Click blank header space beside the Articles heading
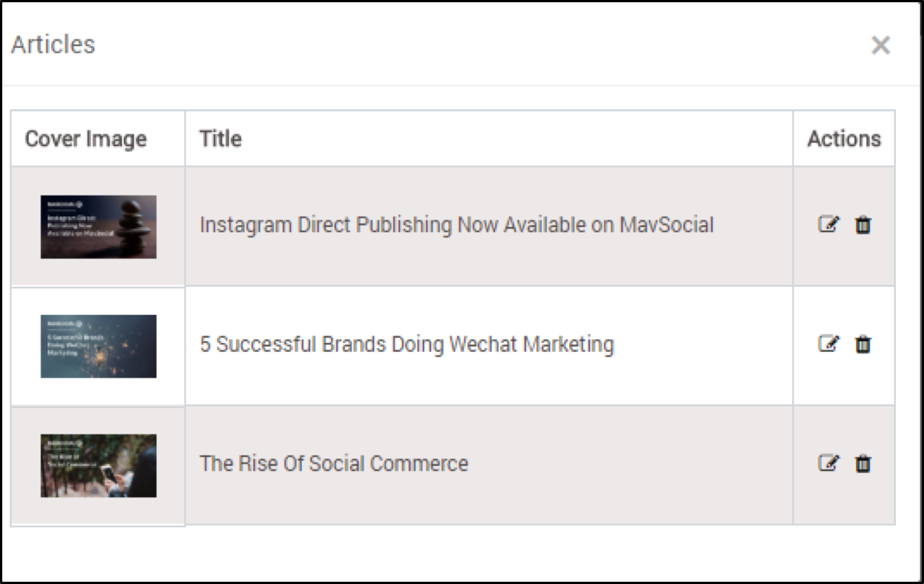 [450, 45]
